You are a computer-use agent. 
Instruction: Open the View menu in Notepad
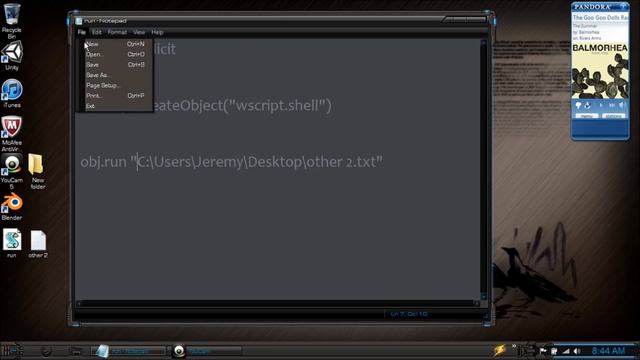pyautogui.click(x=139, y=32)
